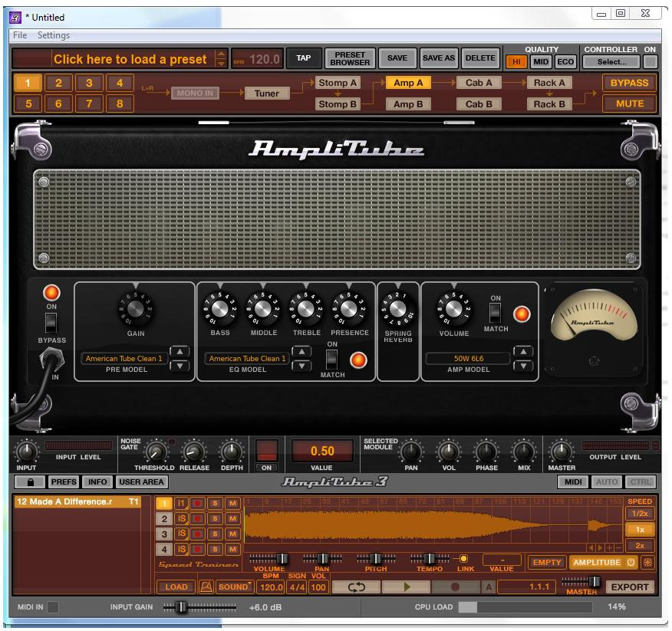The height and width of the screenshot is (631, 672).
Task: Select MID quality mode
Action: 541,61
